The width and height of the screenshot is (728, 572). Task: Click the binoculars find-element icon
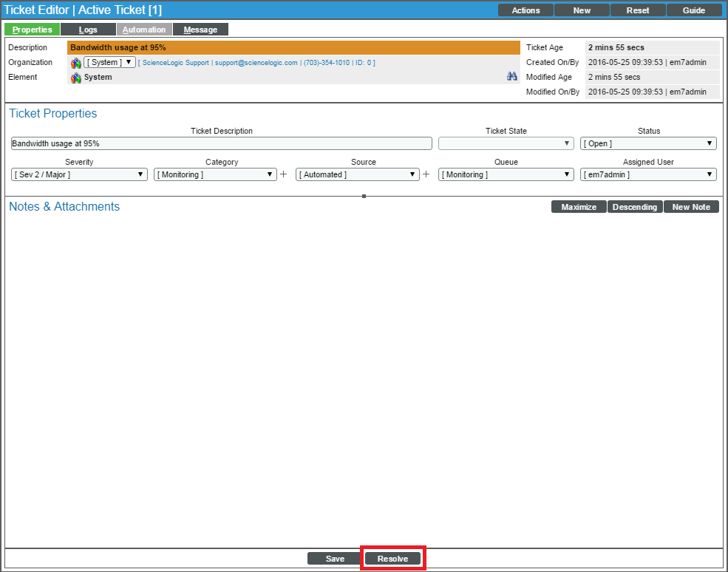[x=511, y=77]
